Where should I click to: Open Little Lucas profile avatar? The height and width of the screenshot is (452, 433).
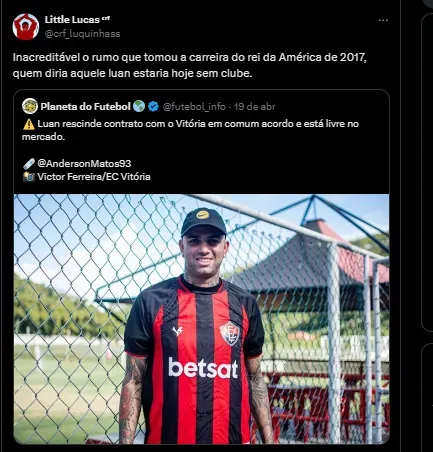[26, 27]
